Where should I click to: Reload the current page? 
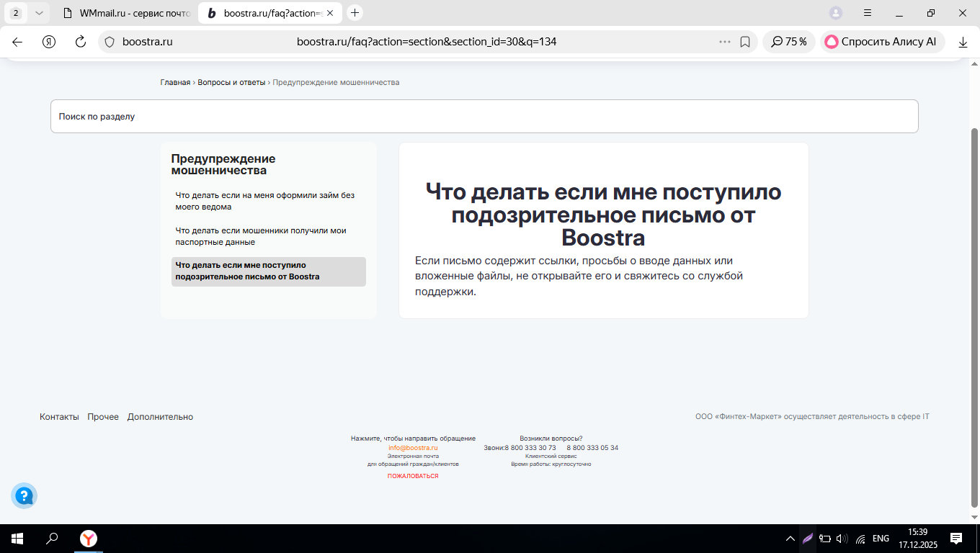point(81,42)
